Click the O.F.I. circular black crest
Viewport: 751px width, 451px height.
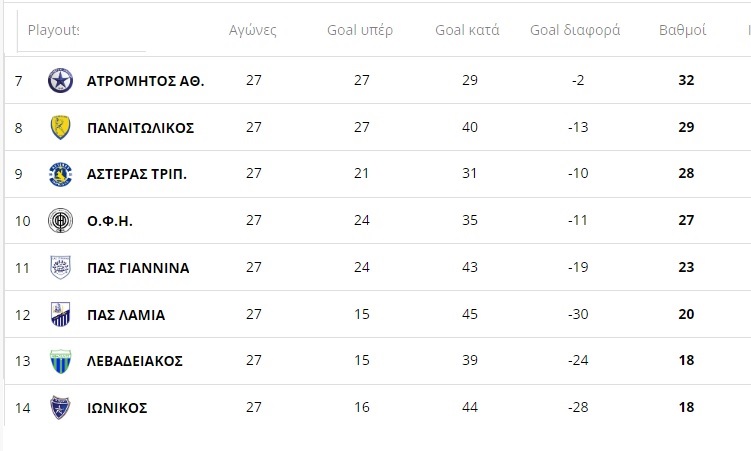(x=60, y=221)
